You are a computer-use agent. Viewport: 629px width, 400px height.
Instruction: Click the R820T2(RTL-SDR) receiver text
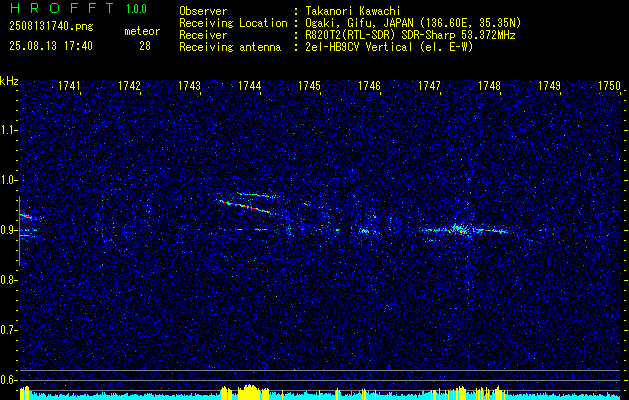(410, 35)
